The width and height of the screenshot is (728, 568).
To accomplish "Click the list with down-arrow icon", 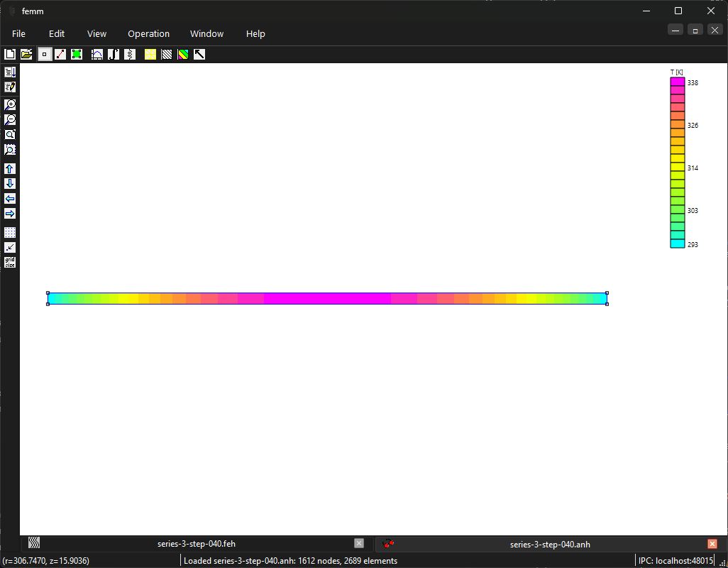I will tap(10, 72).
